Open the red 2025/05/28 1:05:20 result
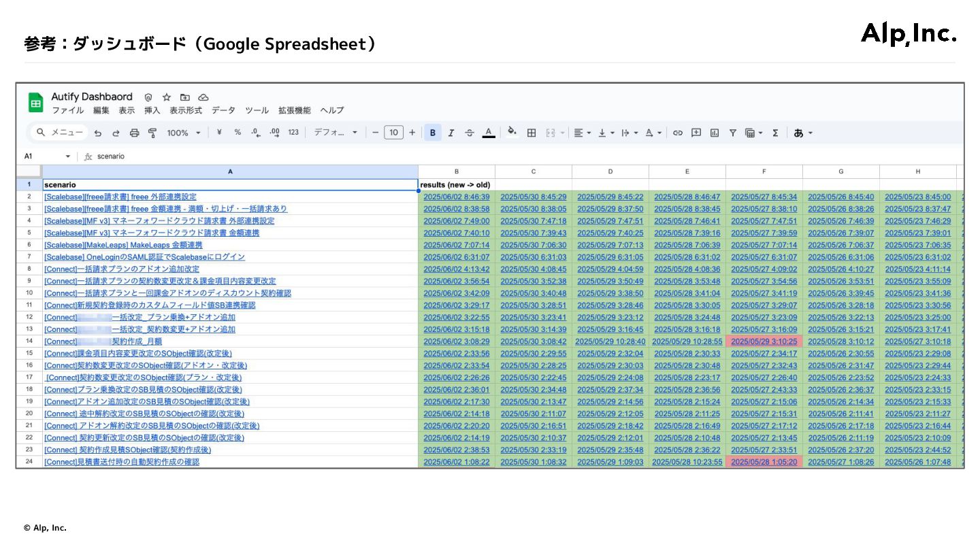980x551 pixels. [x=764, y=462]
